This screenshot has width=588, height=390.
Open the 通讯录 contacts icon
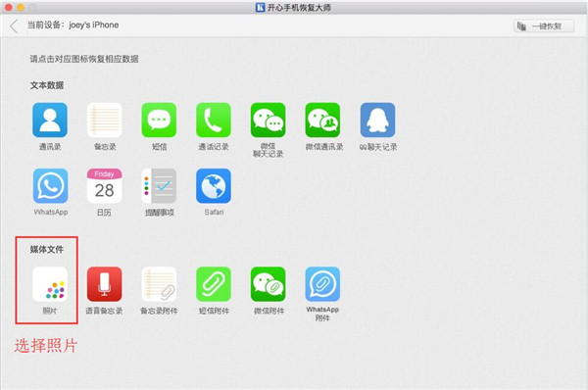point(50,120)
